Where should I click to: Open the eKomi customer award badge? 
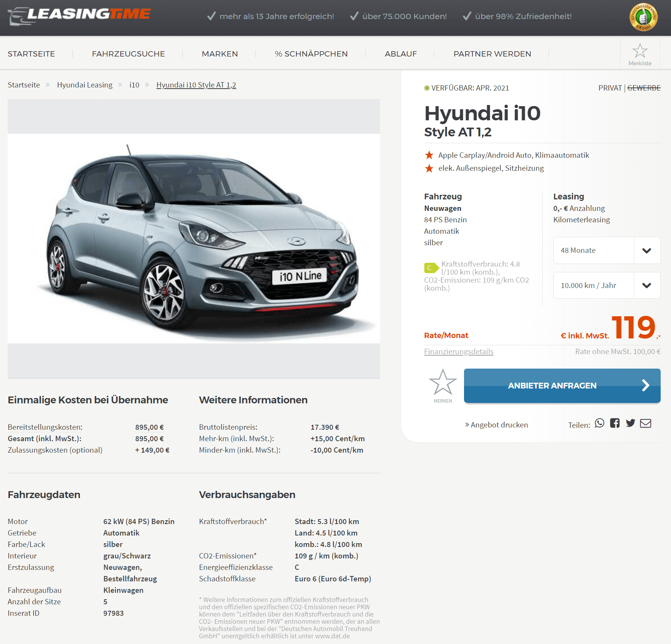click(x=644, y=17)
